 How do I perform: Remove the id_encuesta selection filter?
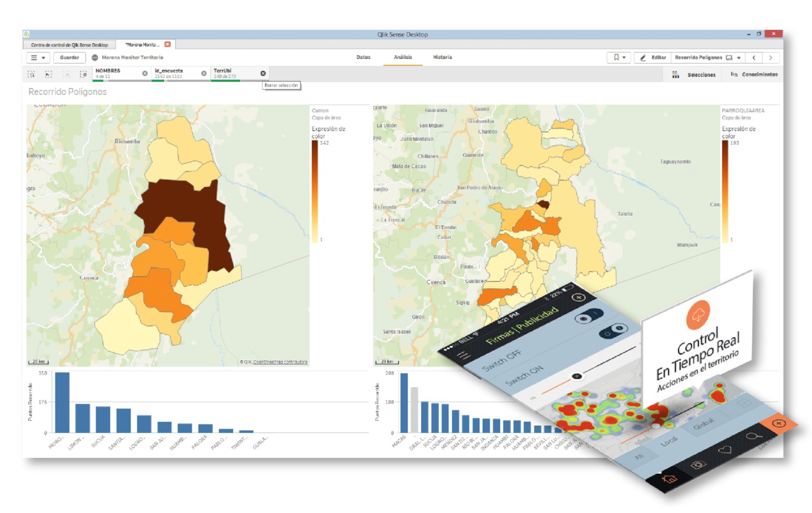pos(204,74)
